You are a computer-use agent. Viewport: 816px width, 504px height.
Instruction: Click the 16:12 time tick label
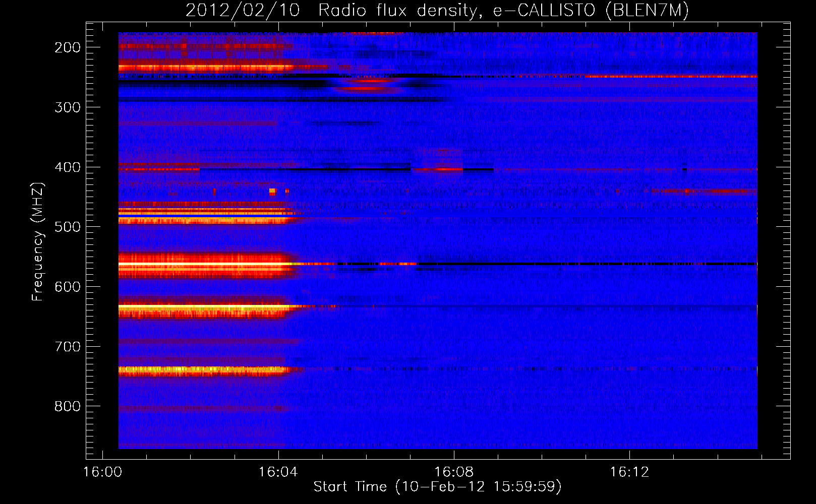tap(629, 472)
